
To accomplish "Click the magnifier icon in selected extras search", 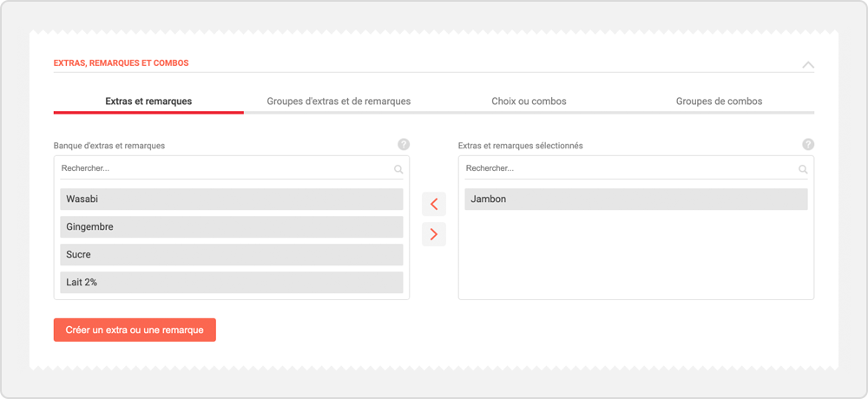I will tap(803, 169).
